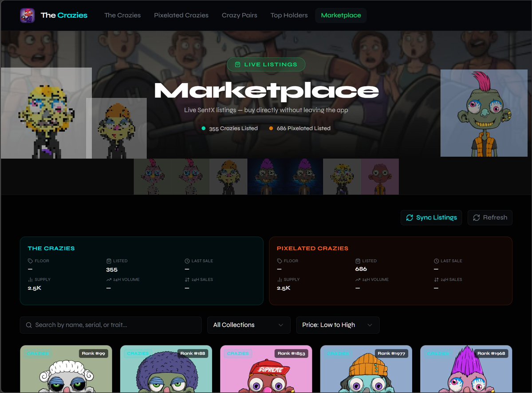
Task: Click The Crazies supply value 2.5K
Action: tap(34, 288)
